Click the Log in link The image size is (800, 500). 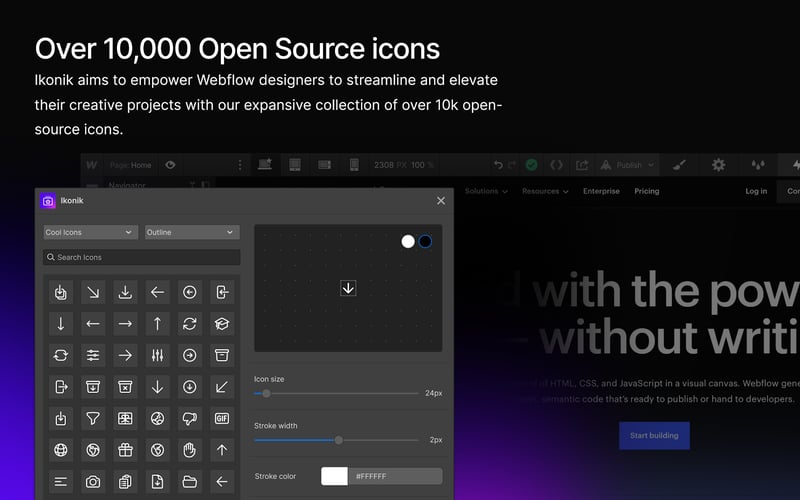[x=756, y=191]
